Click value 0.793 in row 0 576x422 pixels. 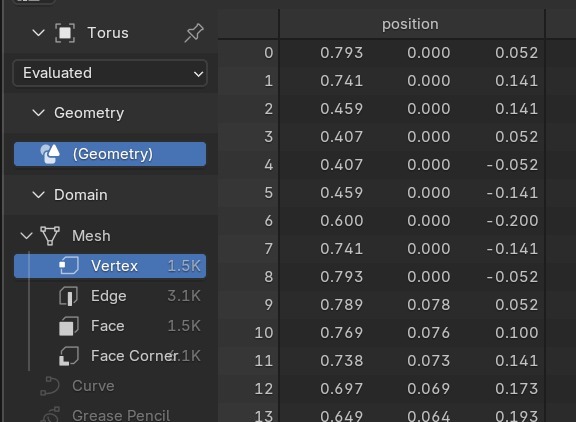tap(341, 53)
